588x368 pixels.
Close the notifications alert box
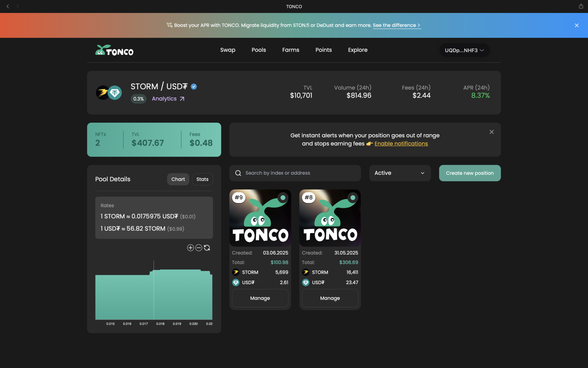[x=492, y=132]
